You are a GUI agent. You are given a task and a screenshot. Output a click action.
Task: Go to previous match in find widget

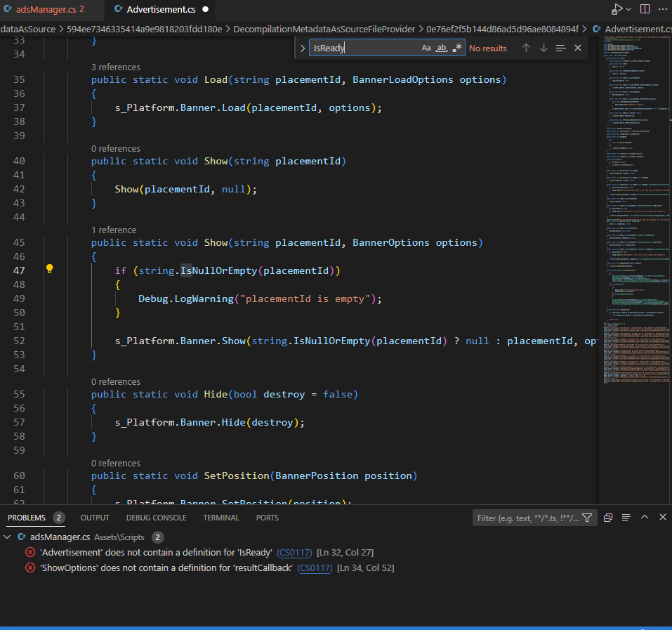526,48
